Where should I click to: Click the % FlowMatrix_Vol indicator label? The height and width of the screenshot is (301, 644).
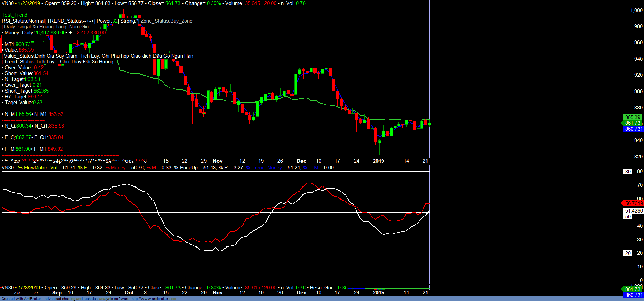(x=38, y=168)
